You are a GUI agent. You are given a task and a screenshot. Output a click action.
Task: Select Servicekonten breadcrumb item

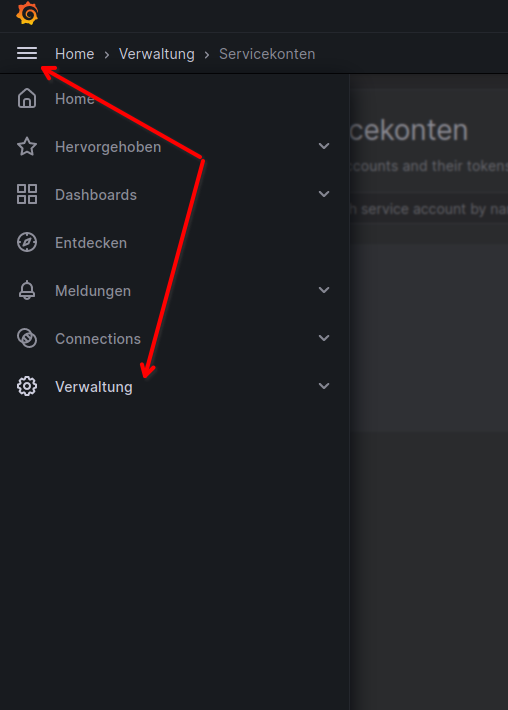(267, 54)
